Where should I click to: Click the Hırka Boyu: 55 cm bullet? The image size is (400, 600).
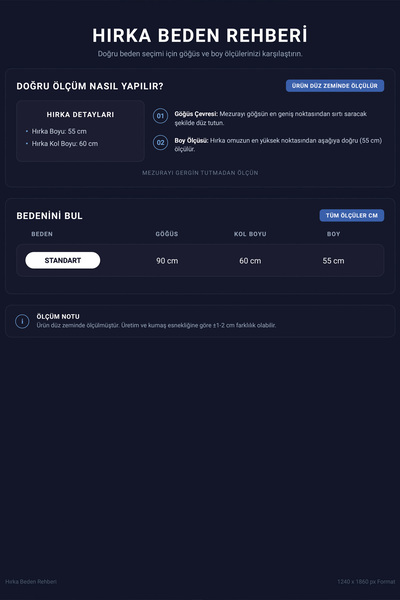59,131
